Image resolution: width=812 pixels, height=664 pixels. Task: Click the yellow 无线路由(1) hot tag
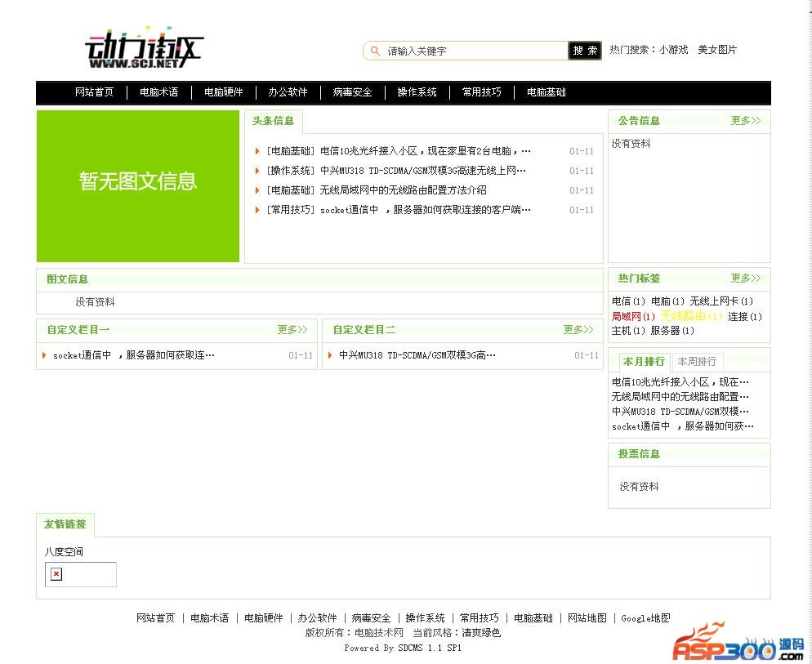(x=691, y=316)
